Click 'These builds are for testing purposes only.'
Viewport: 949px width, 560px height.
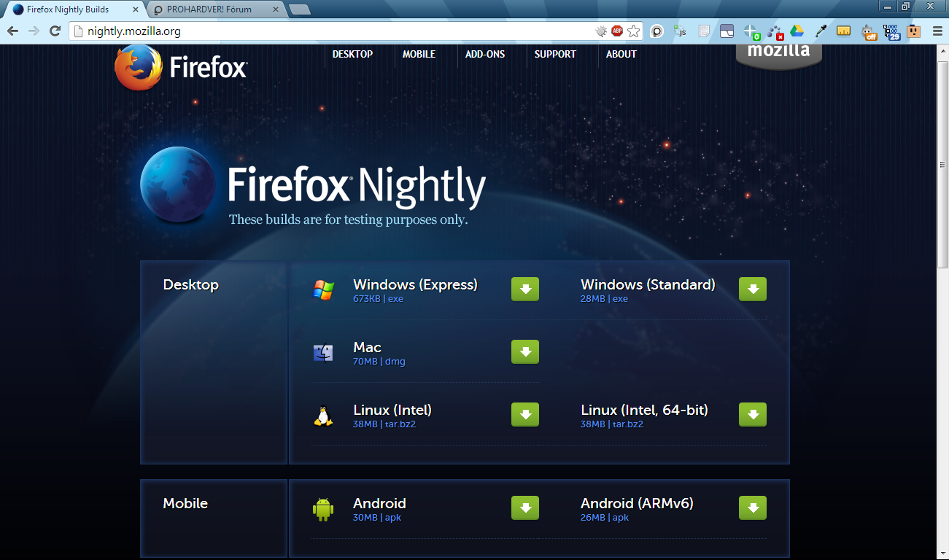pos(348,219)
